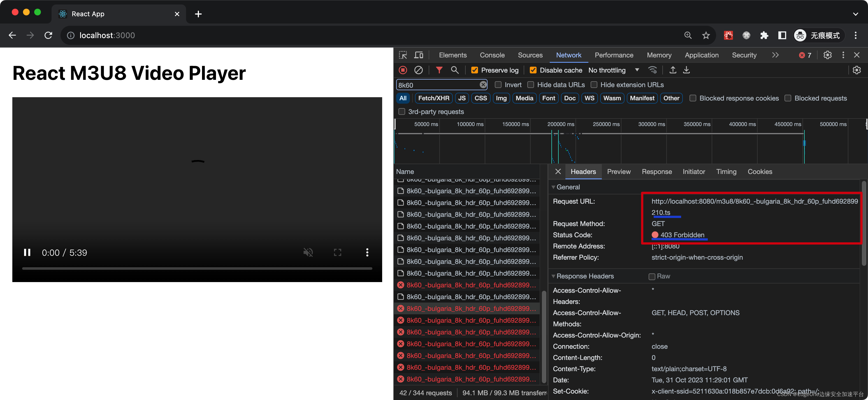Open the Response tab
This screenshot has width=868, height=400.
pos(656,171)
